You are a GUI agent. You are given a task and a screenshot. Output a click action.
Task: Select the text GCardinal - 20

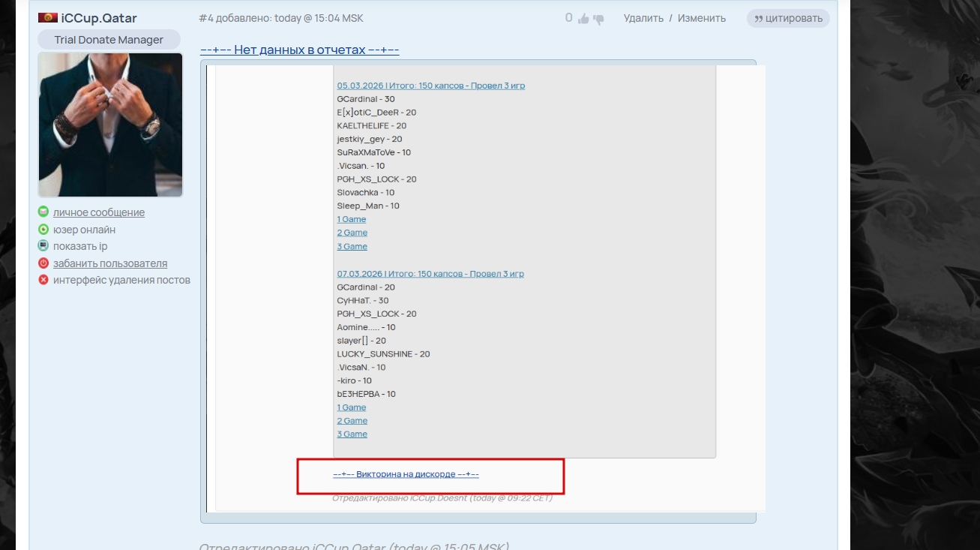(366, 287)
